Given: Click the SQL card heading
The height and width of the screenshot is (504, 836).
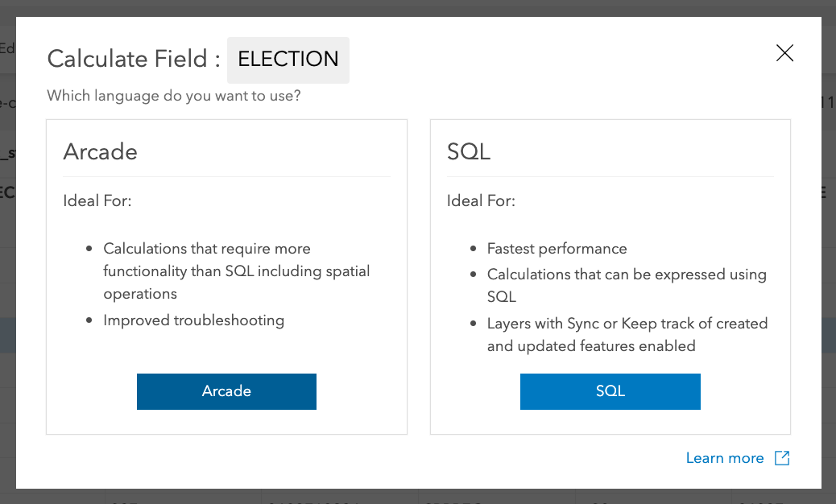Looking at the screenshot, I should coord(469,152).
